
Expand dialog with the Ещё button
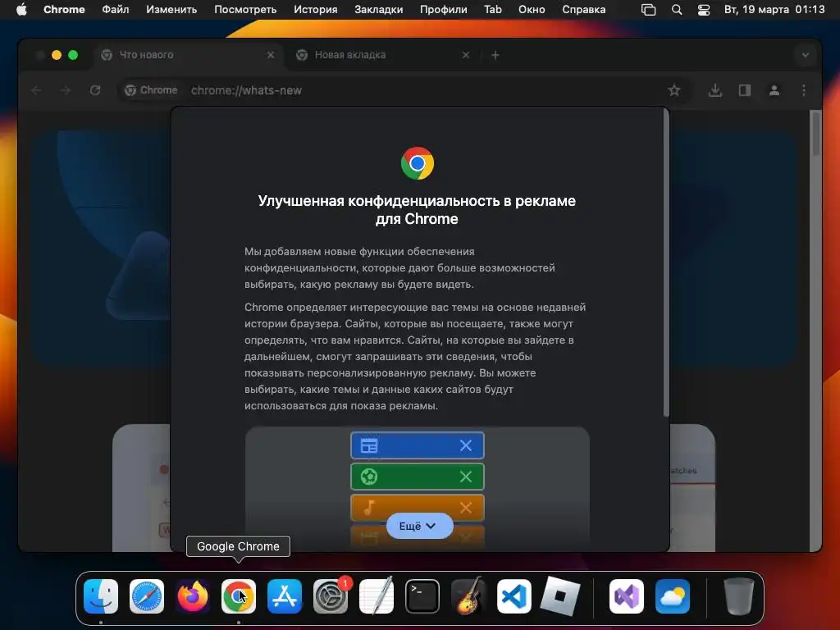[419, 527]
